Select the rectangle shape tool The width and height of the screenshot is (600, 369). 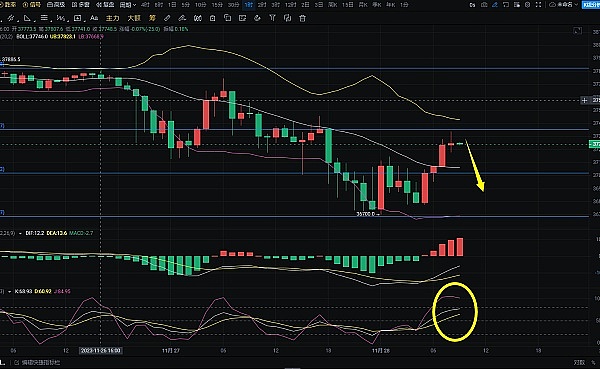pyautogui.click(x=78, y=18)
